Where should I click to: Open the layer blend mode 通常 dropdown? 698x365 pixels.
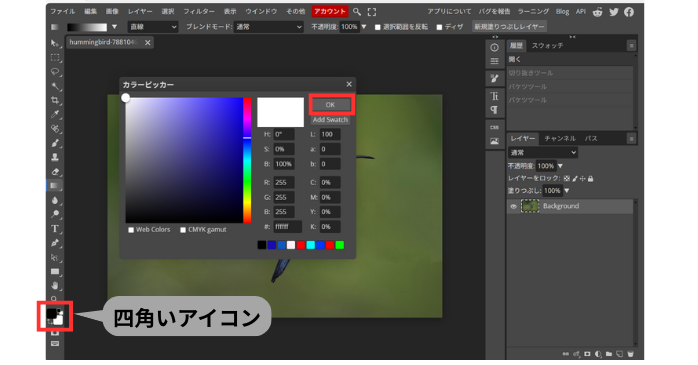543,153
